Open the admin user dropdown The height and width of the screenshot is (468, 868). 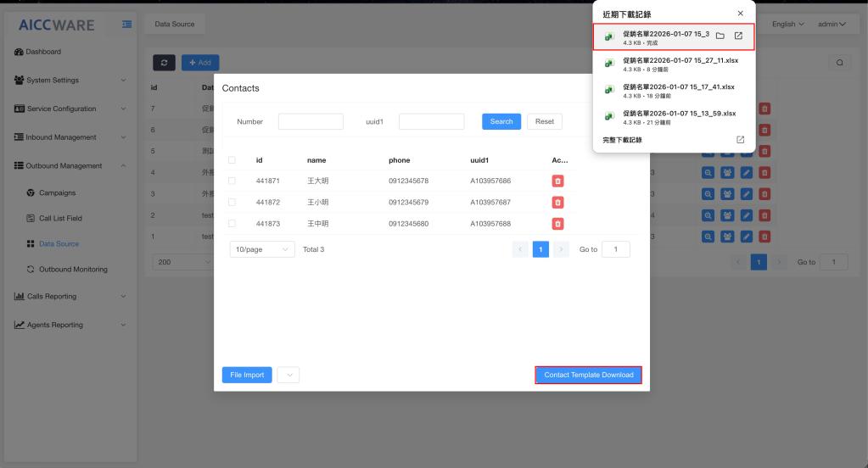coord(832,25)
